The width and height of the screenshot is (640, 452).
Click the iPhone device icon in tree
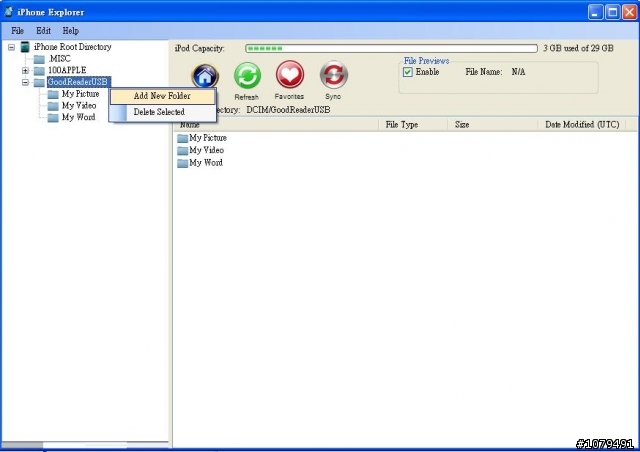(25, 47)
